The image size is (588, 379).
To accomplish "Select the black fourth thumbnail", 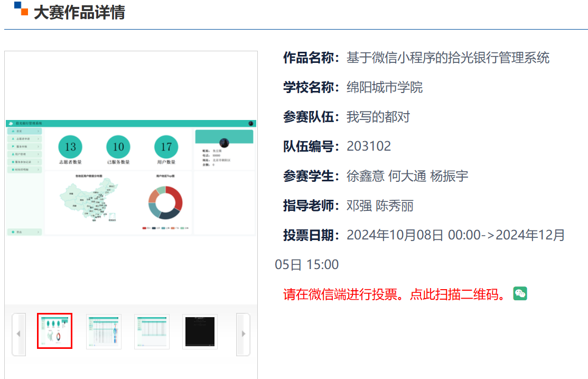I will (x=200, y=331).
